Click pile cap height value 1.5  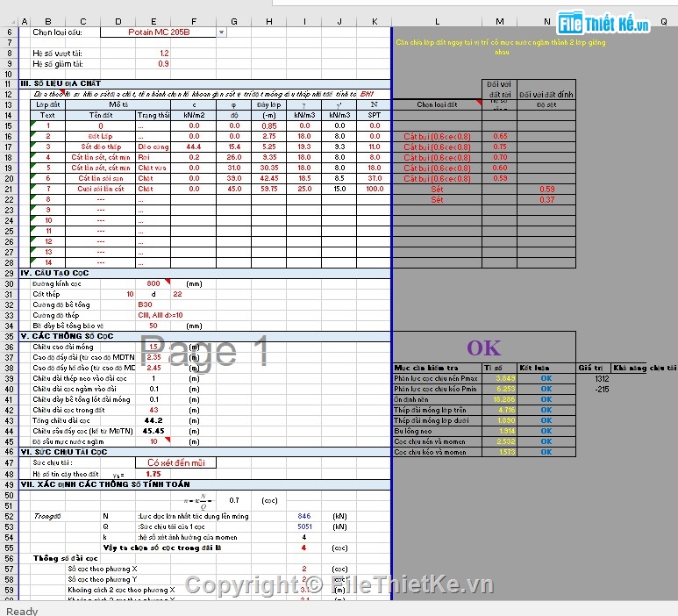point(153,347)
